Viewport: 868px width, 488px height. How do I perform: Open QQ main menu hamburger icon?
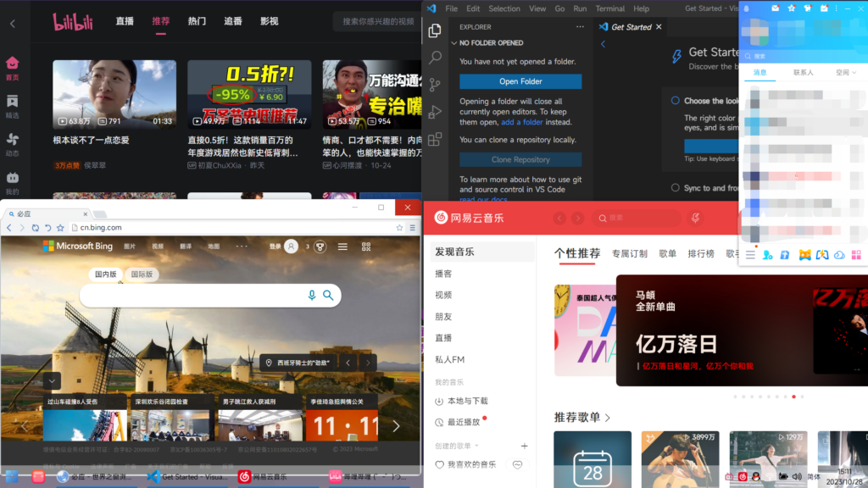751,254
